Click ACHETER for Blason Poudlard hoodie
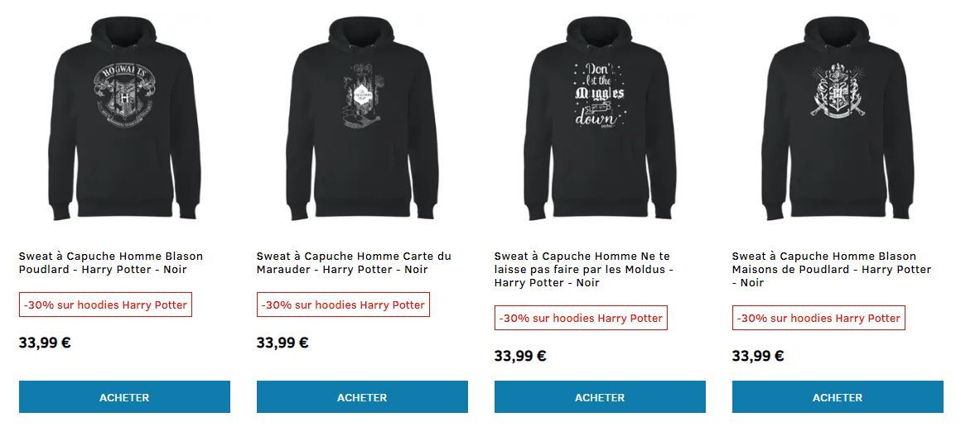This screenshot has width=980, height=427. (x=124, y=397)
